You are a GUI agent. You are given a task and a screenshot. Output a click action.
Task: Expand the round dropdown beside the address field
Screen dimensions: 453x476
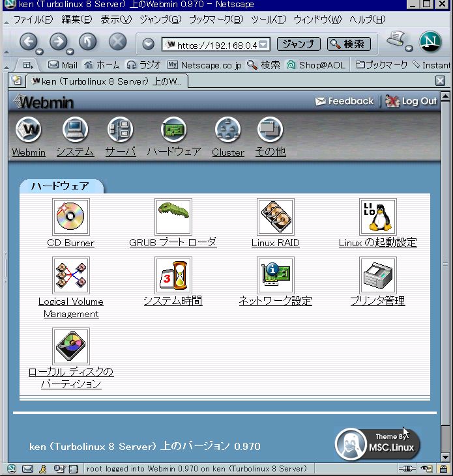pyautogui.click(x=148, y=44)
